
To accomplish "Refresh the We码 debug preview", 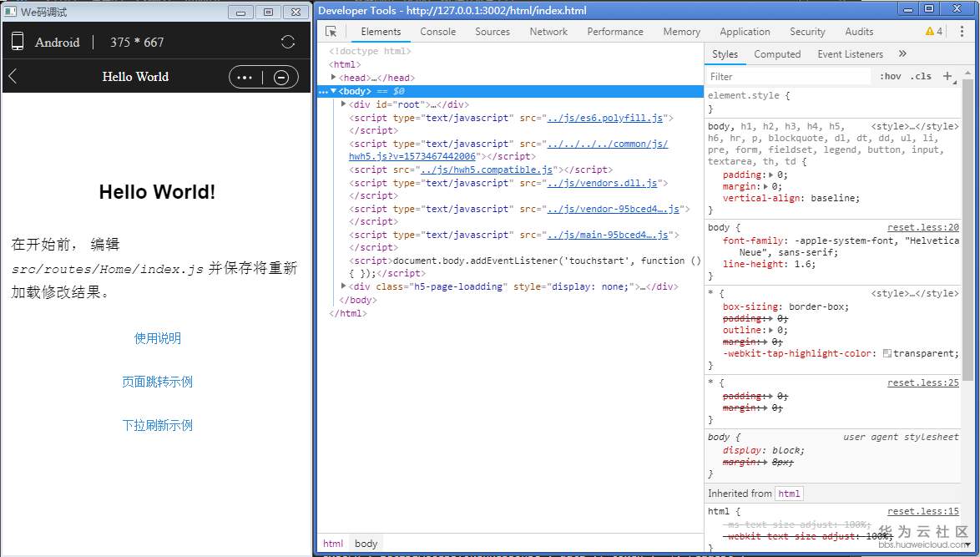I will [x=287, y=42].
